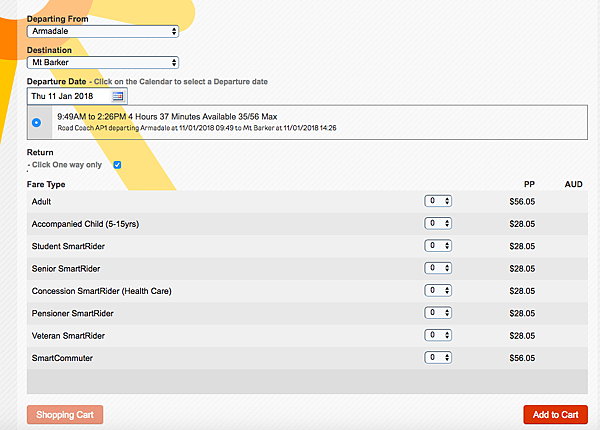Select the 9:49AM Road Coach AP1 radio button

pos(36,122)
